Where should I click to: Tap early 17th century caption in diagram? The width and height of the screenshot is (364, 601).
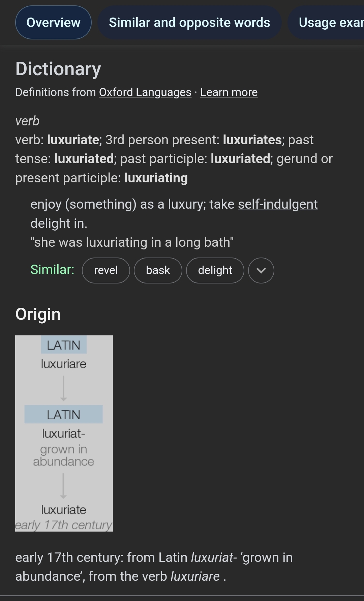coord(64,525)
